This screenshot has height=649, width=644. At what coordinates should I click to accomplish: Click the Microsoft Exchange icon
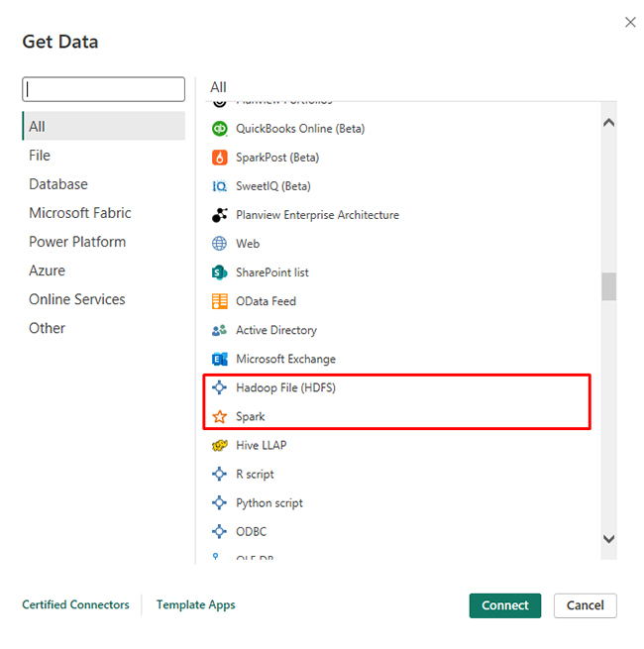click(219, 359)
